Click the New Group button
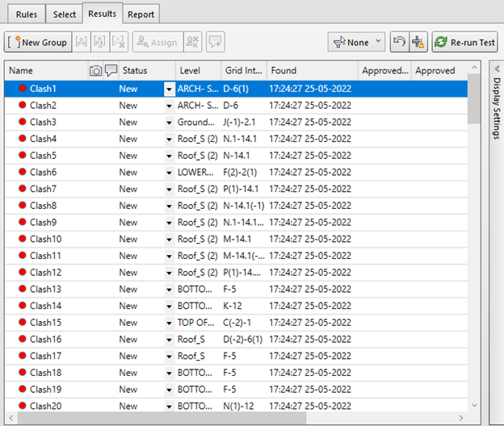The image size is (504, 426). [x=38, y=42]
